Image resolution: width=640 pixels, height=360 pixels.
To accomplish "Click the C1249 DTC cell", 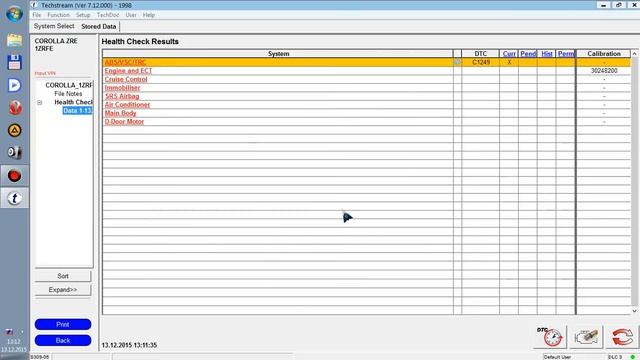I will tap(480, 62).
